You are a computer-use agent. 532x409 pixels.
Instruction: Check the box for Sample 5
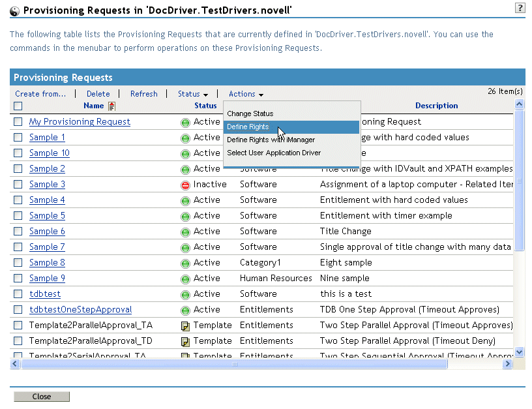(18, 216)
